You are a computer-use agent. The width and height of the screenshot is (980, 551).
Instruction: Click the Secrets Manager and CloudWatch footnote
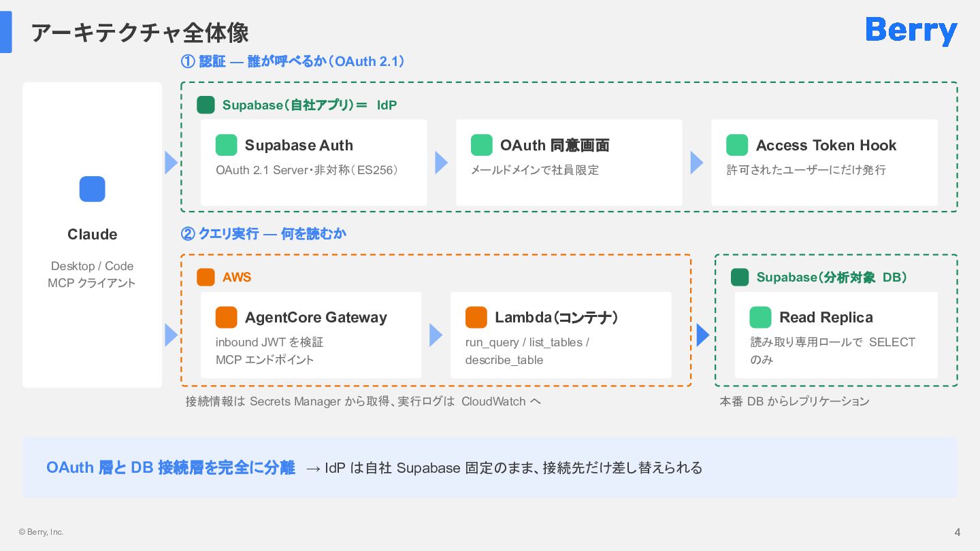pos(363,401)
